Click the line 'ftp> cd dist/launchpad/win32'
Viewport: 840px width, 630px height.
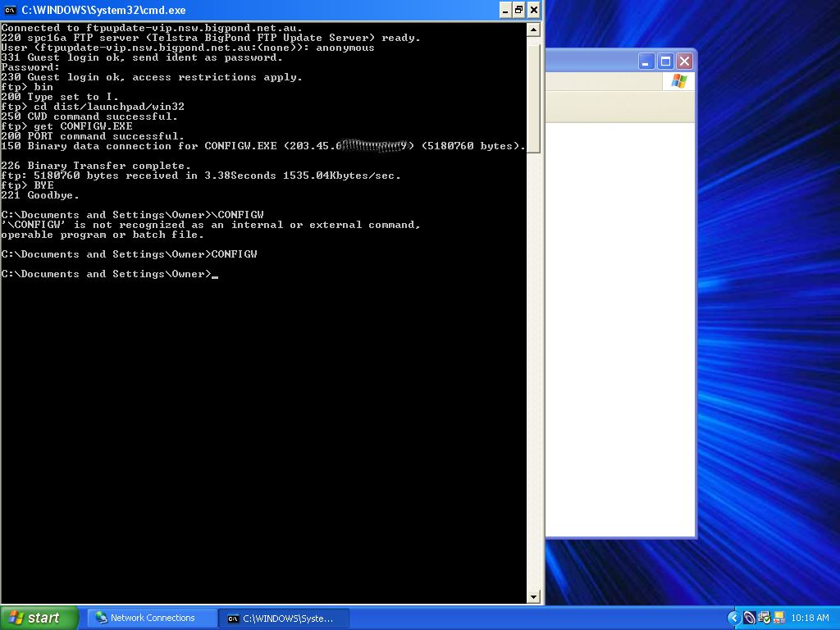93,107
